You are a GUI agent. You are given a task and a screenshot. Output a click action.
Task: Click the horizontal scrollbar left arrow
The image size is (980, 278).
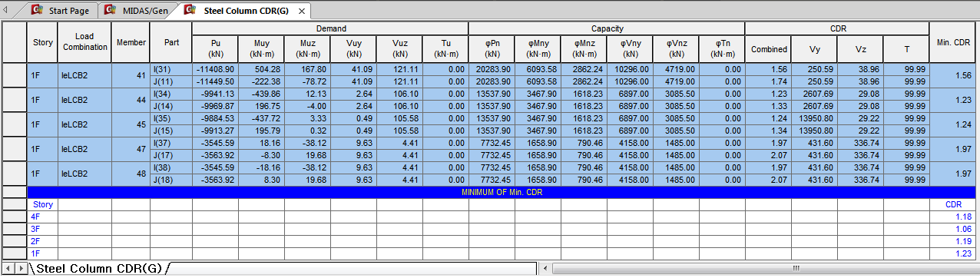[545, 269]
